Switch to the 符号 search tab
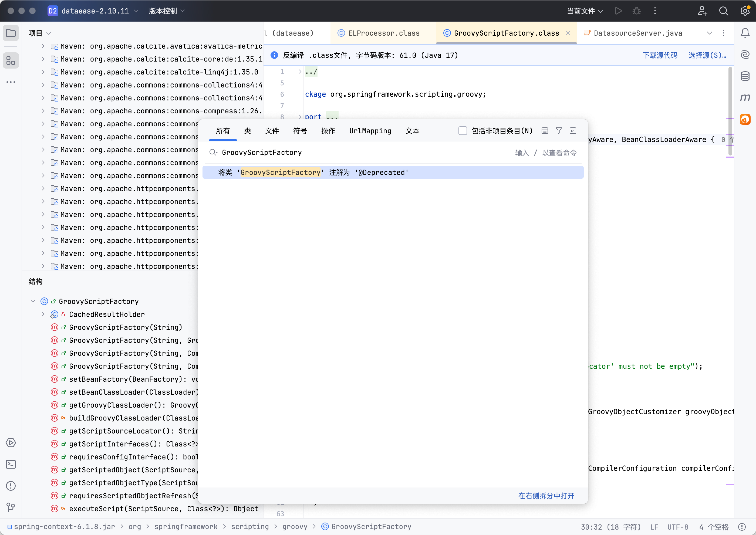756x535 pixels. 300,131
